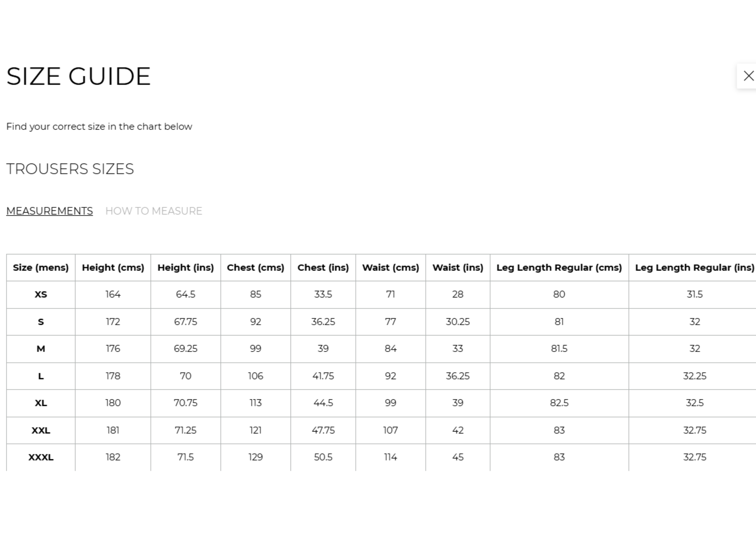The image size is (756, 534).
Task: Click the Chest (cms) column header
Action: coord(255,268)
